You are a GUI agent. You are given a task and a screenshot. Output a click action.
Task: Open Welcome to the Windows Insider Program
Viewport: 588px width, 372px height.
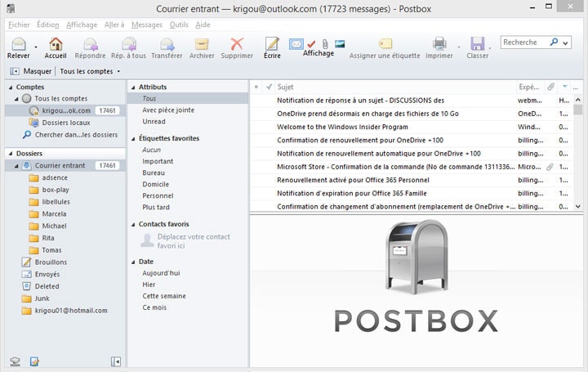point(342,127)
